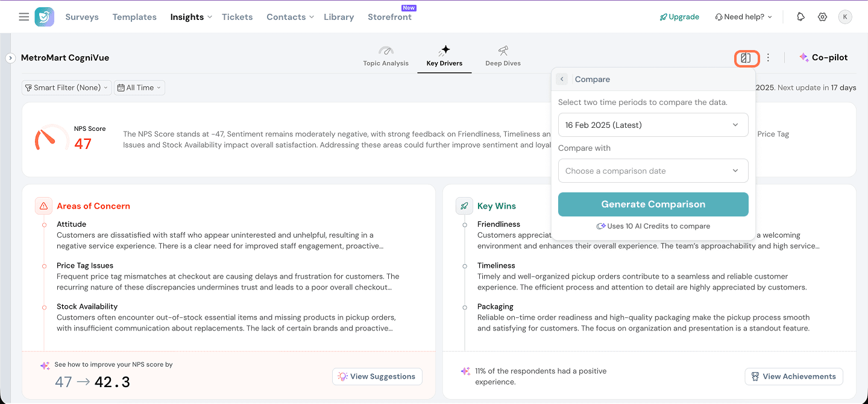
Task: Open the Smart Filter dropdown
Action: coord(67,87)
